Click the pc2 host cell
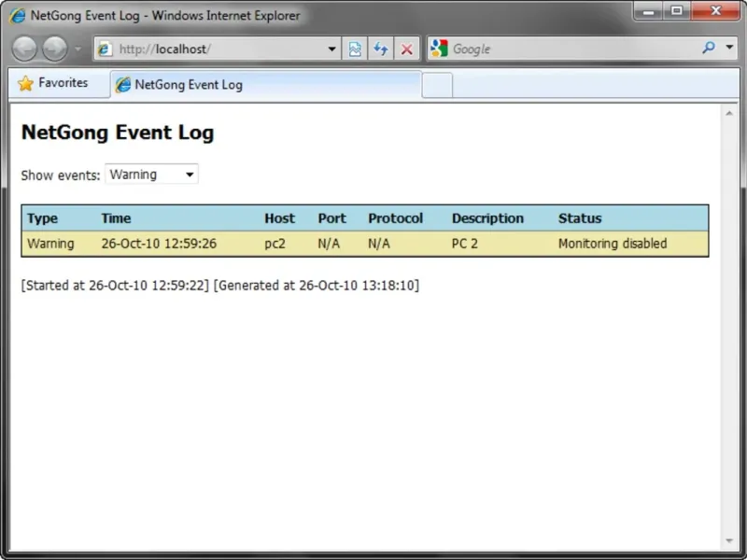 [x=275, y=245]
